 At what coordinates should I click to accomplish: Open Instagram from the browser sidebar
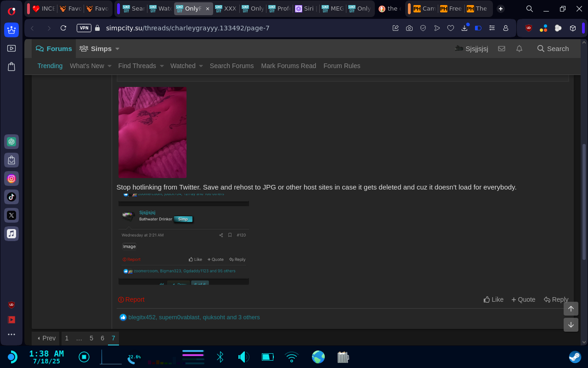point(11,178)
